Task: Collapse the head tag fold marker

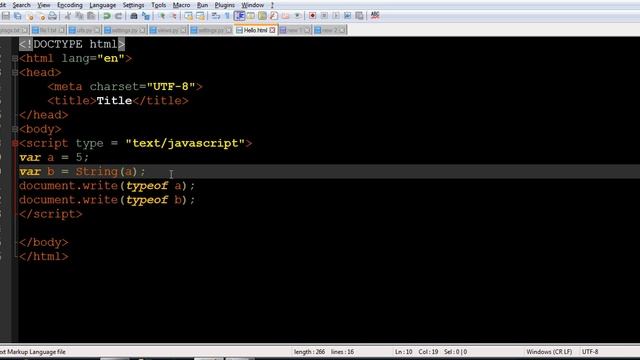Action: 15,73
